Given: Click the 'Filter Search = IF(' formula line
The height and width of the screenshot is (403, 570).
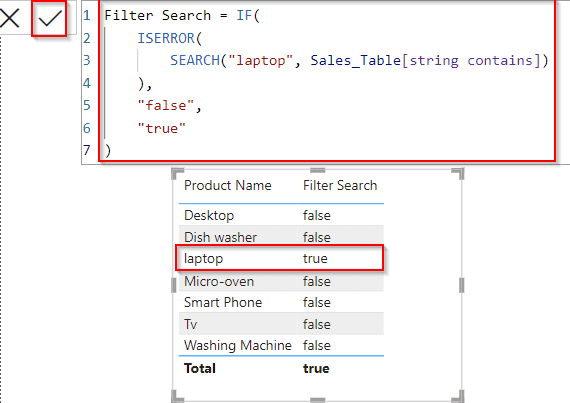Looking at the screenshot, I should click(x=182, y=16).
